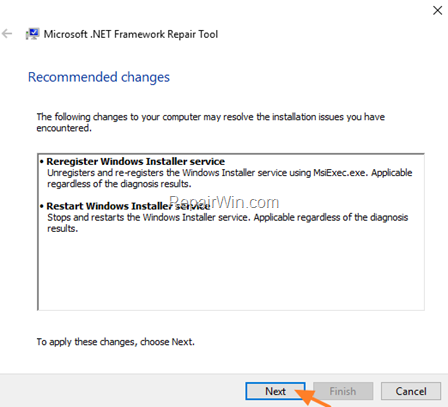
Task: Cancel the repair wizard
Action: pyautogui.click(x=411, y=391)
